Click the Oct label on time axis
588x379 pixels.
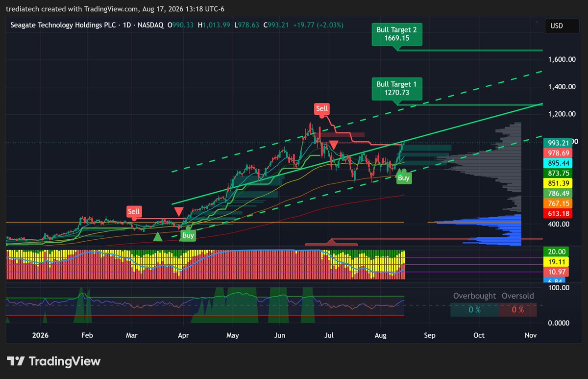click(479, 336)
